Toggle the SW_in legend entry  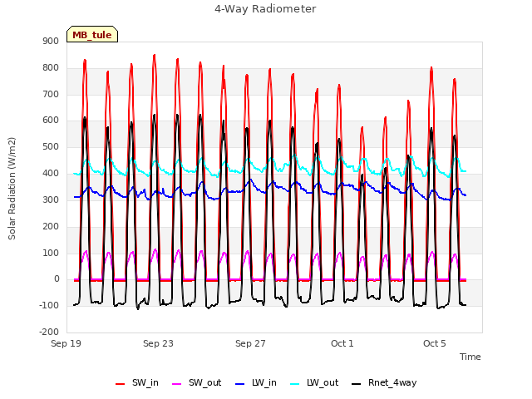tap(136, 383)
